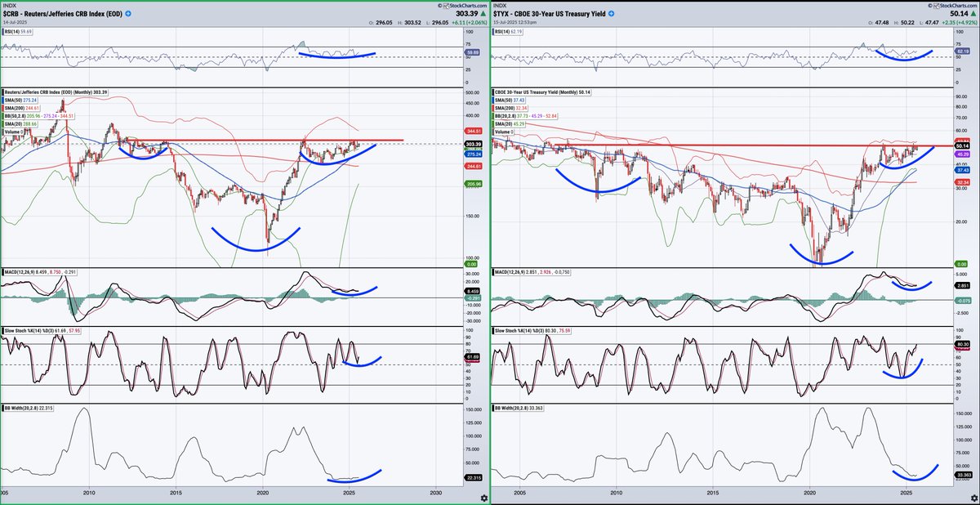Open settings gear on the $CRB chart

coord(484,498)
